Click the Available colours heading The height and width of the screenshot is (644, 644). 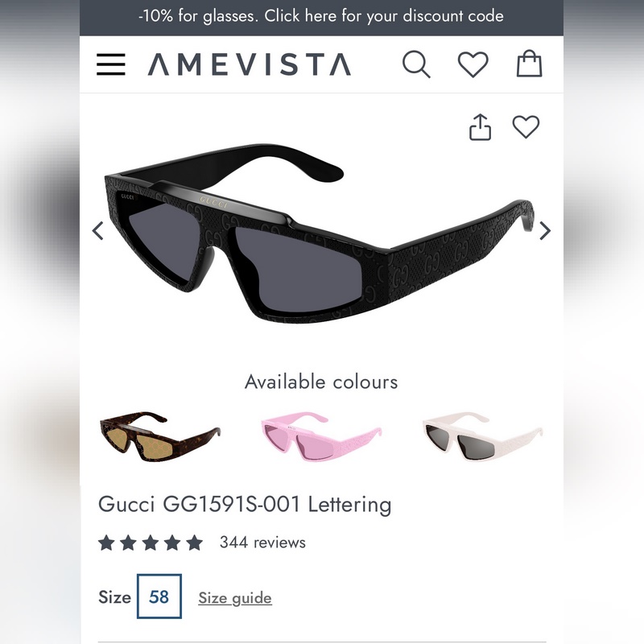click(321, 382)
